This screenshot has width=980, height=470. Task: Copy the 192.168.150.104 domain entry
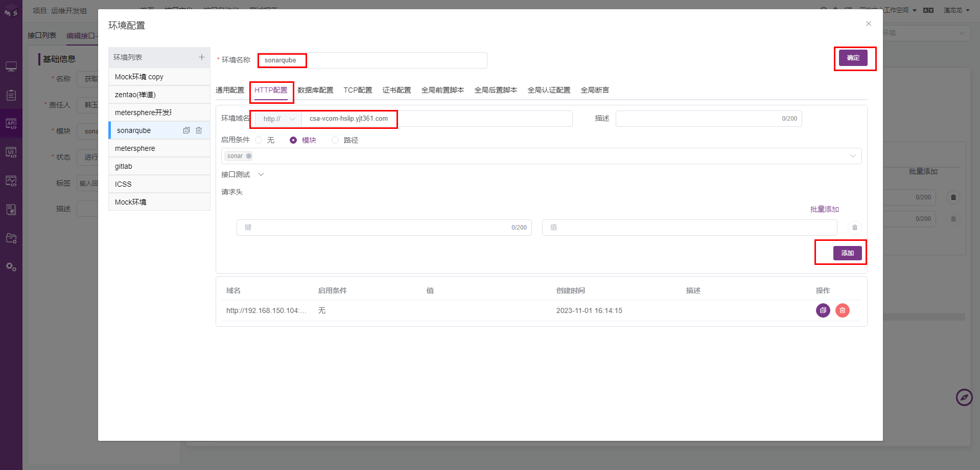[823, 310]
